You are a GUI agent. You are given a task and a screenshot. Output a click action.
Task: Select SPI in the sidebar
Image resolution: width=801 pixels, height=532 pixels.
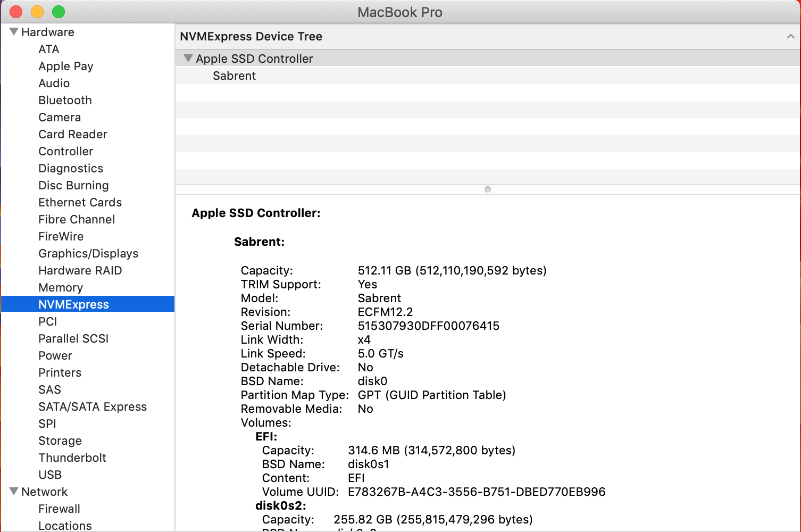47,423
